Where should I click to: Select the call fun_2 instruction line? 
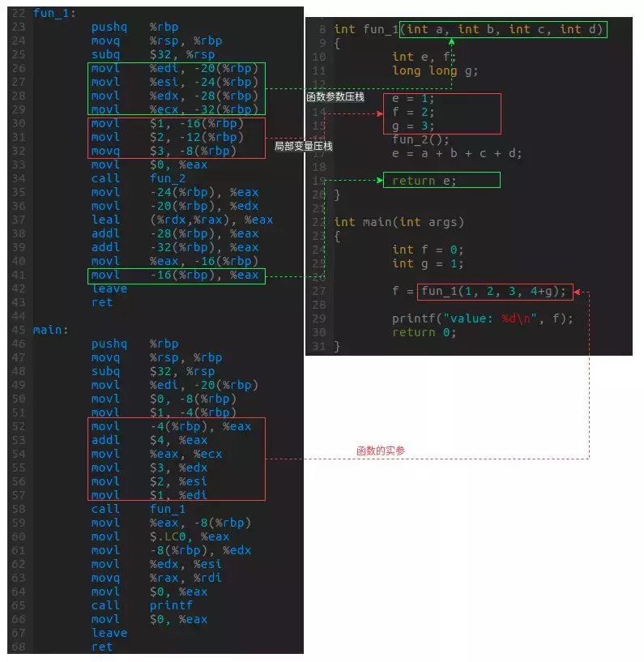pyautogui.click(x=139, y=178)
